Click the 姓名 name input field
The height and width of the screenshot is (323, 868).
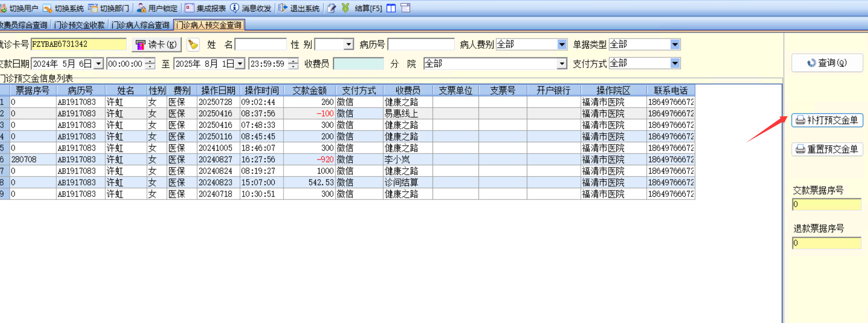261,44
